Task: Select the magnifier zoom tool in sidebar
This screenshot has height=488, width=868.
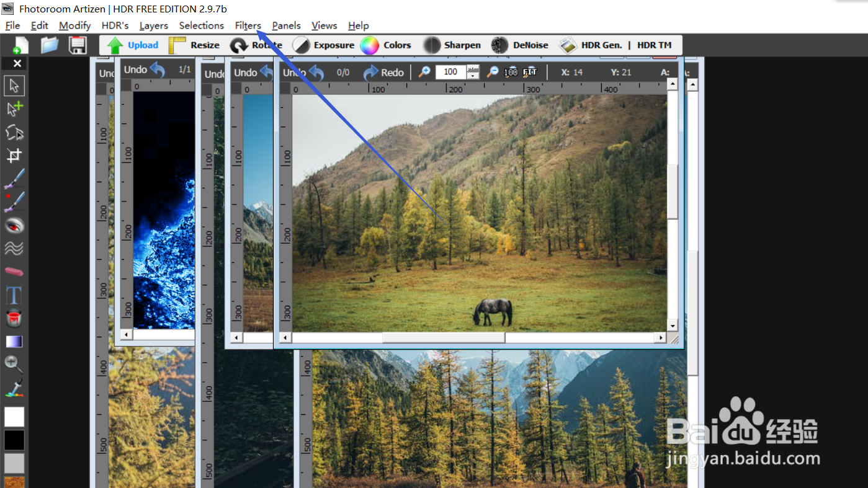Action: coord(14,364)
